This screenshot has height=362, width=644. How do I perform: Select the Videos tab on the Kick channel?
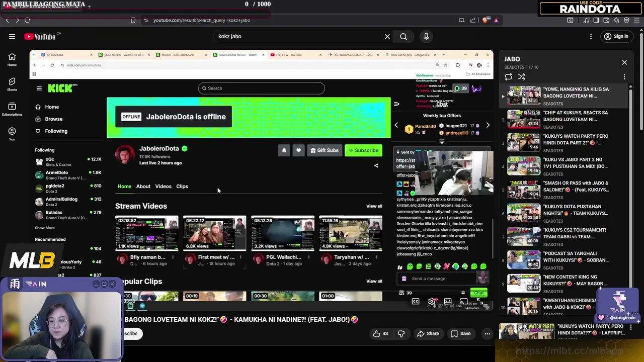(163, 186)
